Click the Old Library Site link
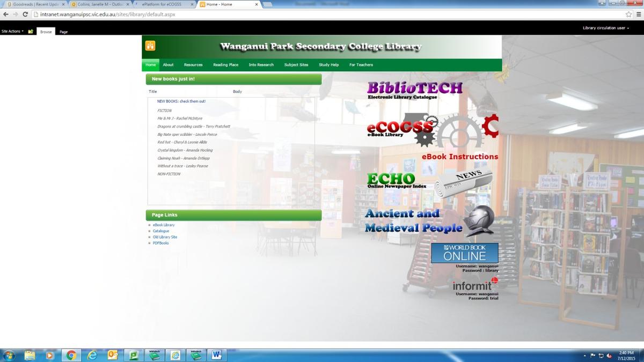This screenshot has height=362, width=644. point(165,237)
